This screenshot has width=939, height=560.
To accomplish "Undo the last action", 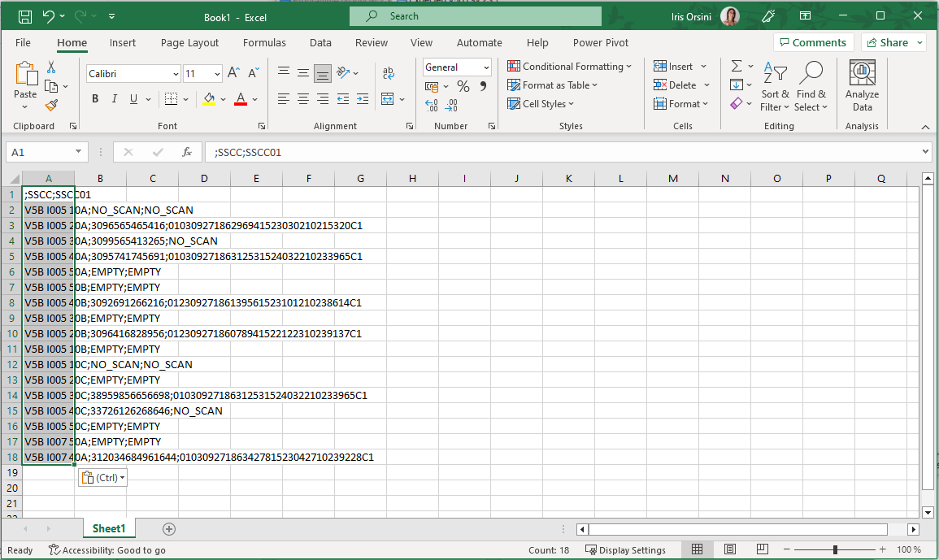I will (x=49, y=17).
